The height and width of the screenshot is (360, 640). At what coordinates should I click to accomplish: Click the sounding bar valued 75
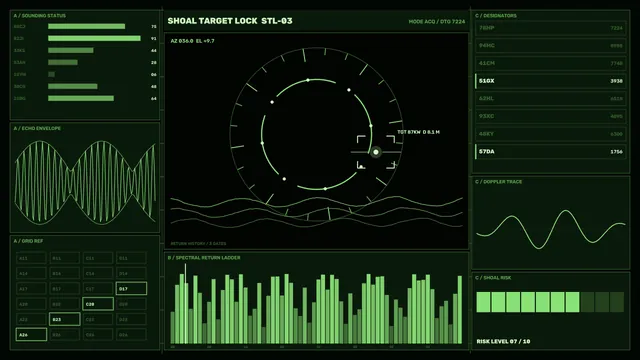pos(87,26)
